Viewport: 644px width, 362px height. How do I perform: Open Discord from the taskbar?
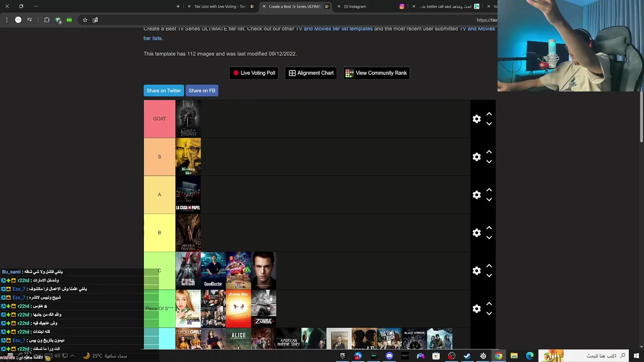(x=389, y=356)
